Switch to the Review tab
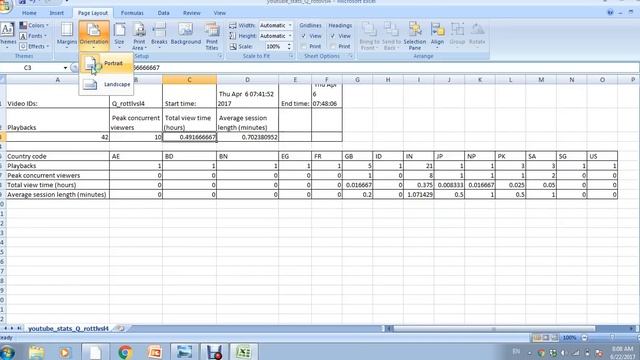 (191, 13)
